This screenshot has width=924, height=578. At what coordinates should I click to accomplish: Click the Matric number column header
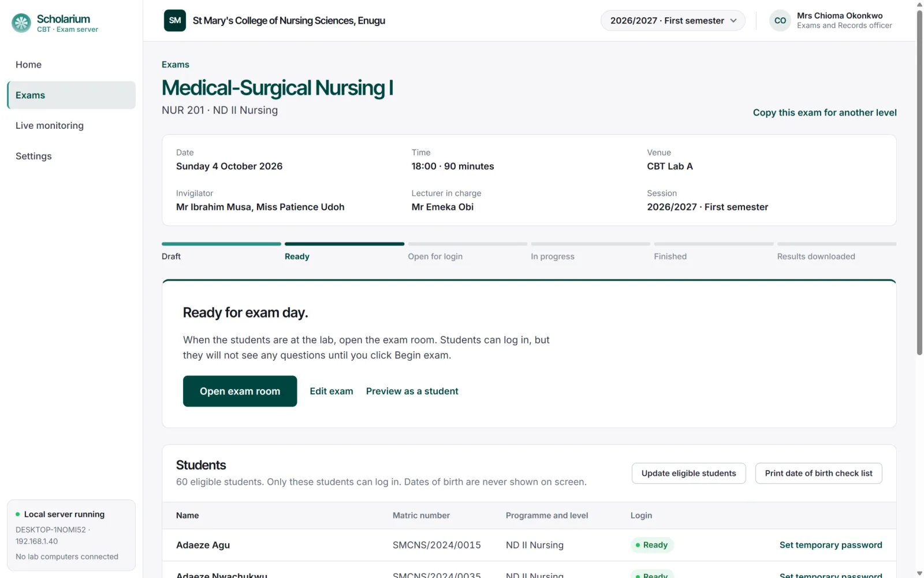click(421, 515)
